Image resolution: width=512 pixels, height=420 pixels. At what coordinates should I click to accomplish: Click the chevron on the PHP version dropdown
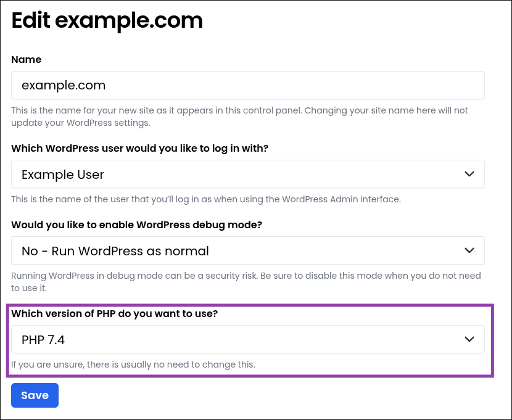pyautogui.click(x=469, y=339)
